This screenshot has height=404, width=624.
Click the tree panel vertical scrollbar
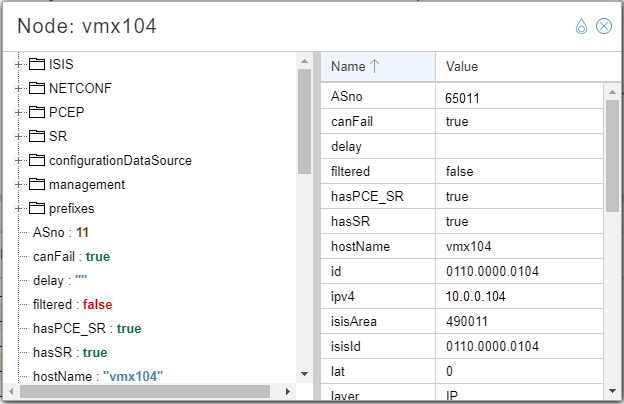click(304, 120)
